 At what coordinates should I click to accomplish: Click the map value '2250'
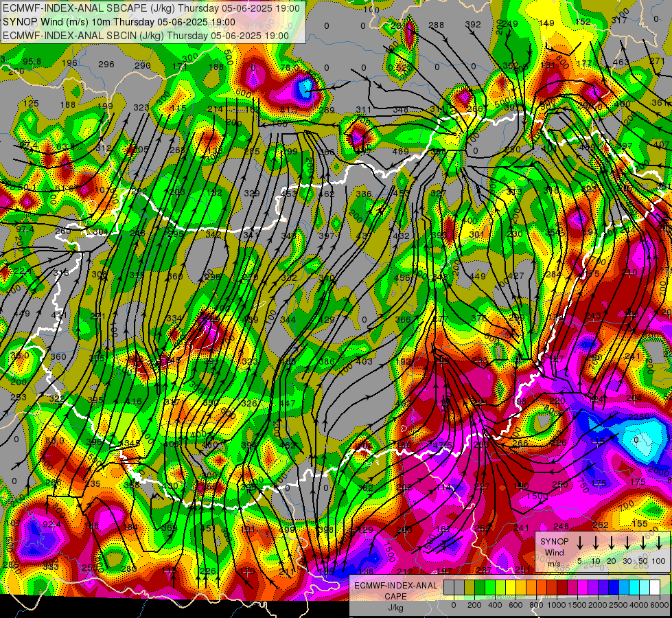[639, 417]
